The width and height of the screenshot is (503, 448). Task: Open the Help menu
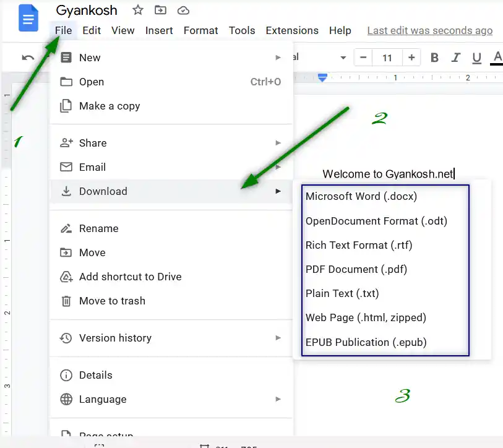340,30
